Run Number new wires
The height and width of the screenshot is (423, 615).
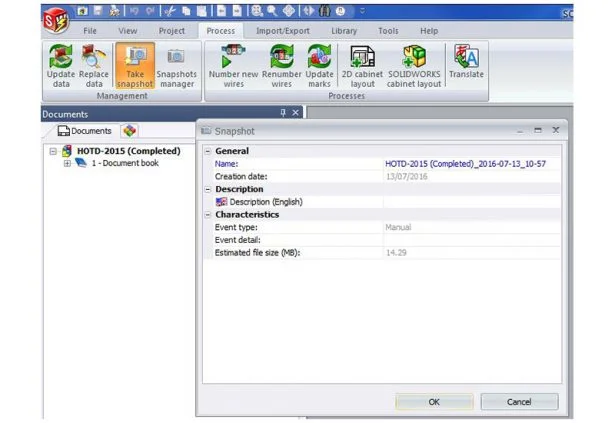233,65
